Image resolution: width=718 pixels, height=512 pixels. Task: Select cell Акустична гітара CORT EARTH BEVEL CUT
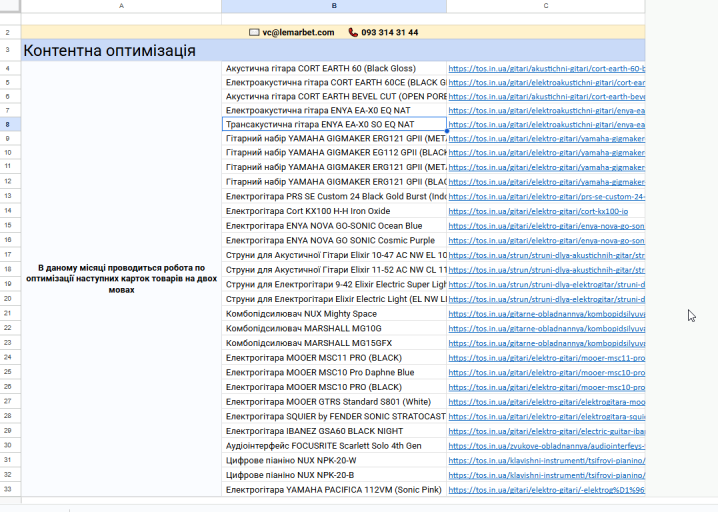(334, 97)
